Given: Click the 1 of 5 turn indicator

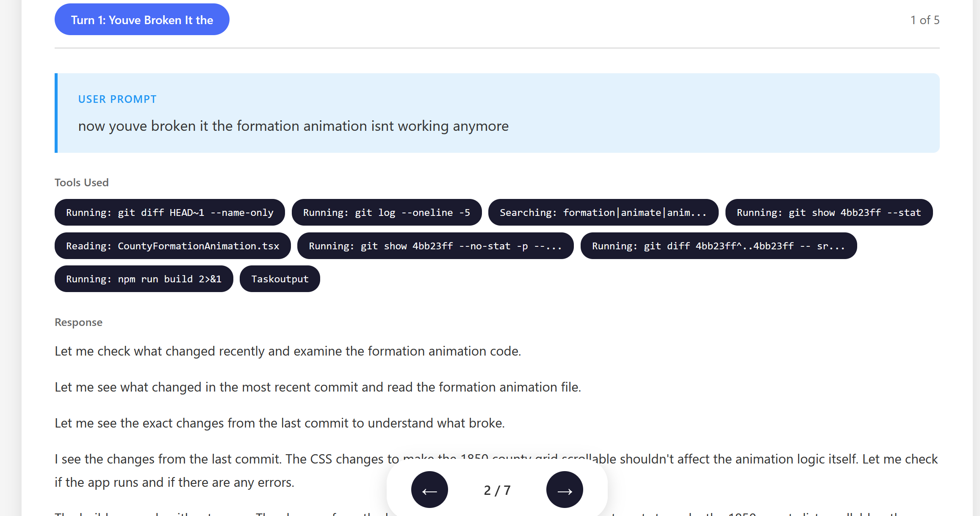Looking at the screenshot, I should [x=925, y=20].
